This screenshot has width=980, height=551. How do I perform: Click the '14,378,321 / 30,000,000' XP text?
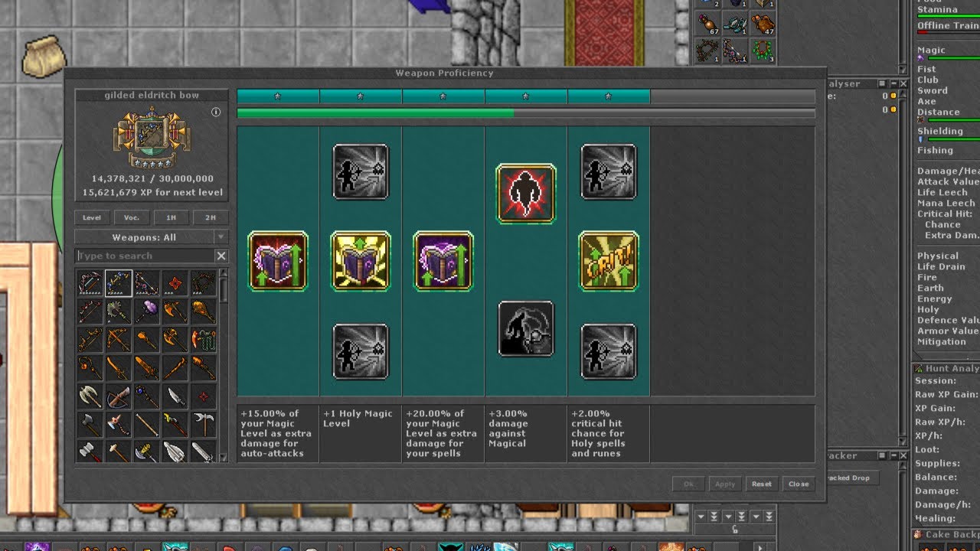152,178
